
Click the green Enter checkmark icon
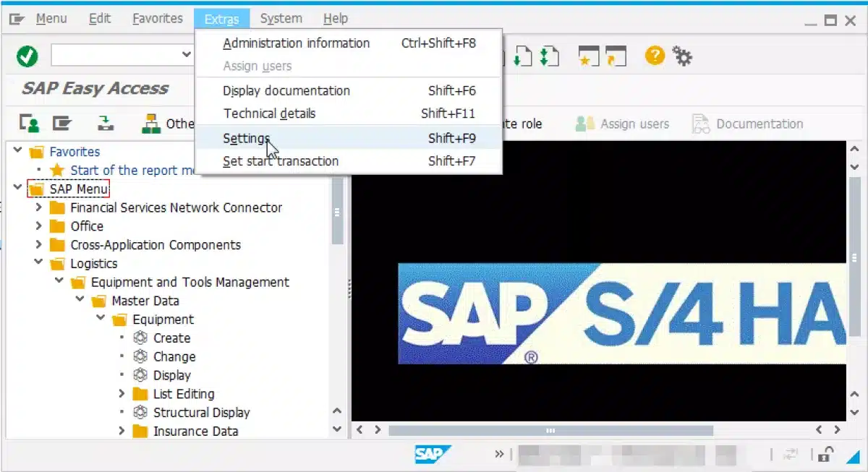(x=27, y=56)
